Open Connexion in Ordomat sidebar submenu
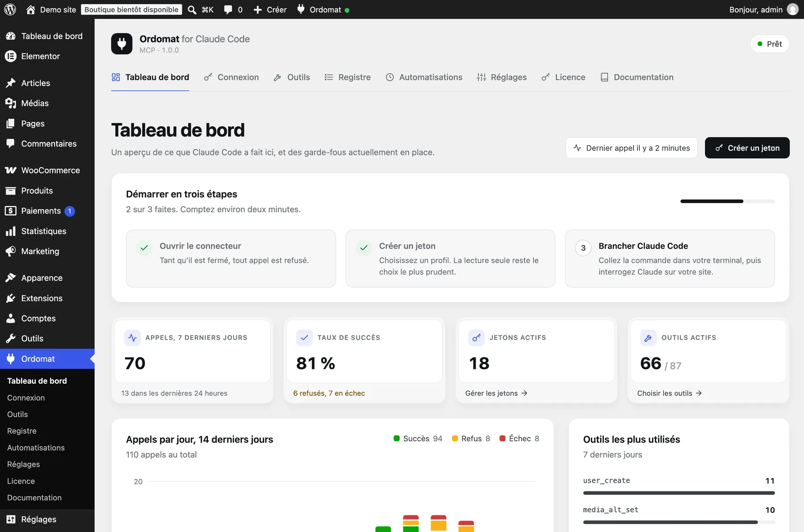Viewport: 804px width, 532px height. pyautogui.click(x=26, y=398)
